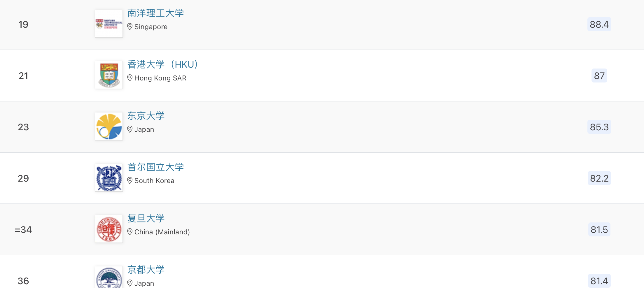Open the 首尔国立大学 university page

[155, 167]
